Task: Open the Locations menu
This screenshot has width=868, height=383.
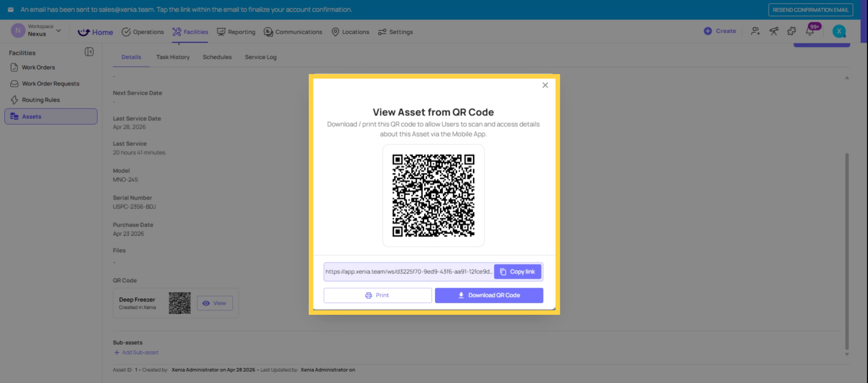Action: (x=350, y=32)
